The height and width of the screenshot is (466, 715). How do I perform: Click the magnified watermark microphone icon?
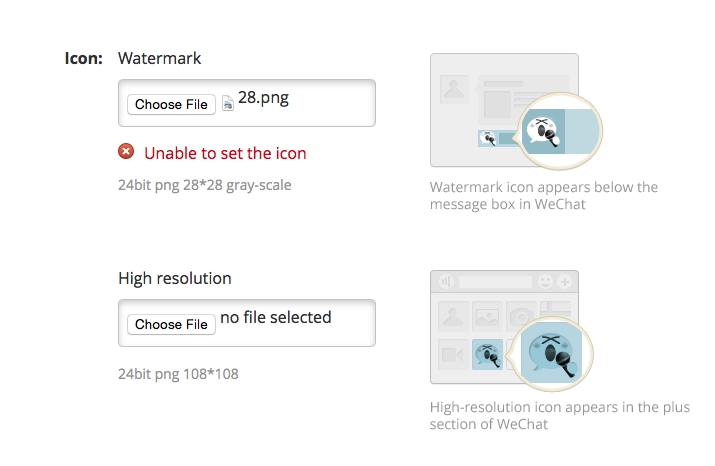545,132
